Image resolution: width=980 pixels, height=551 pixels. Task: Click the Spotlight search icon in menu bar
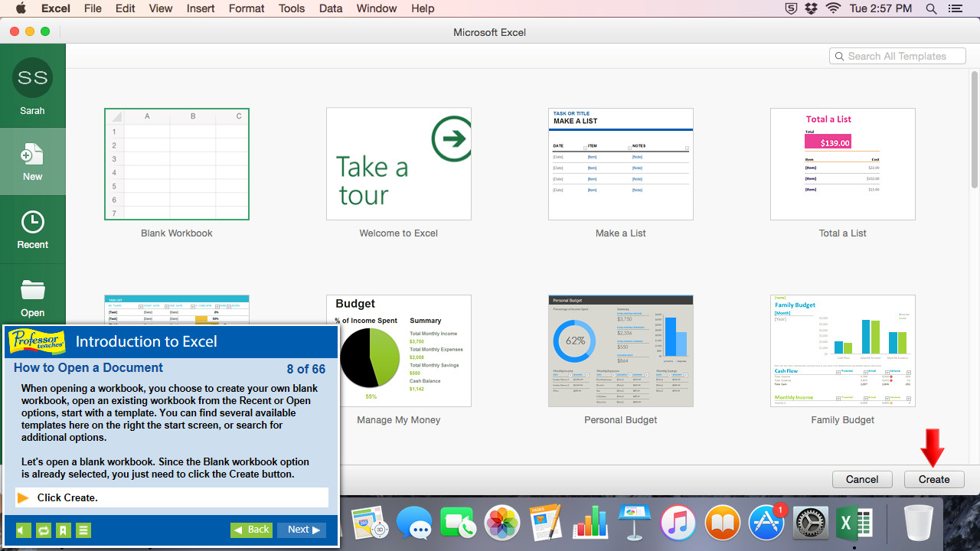pyautogui.click(x=931, y=8)
